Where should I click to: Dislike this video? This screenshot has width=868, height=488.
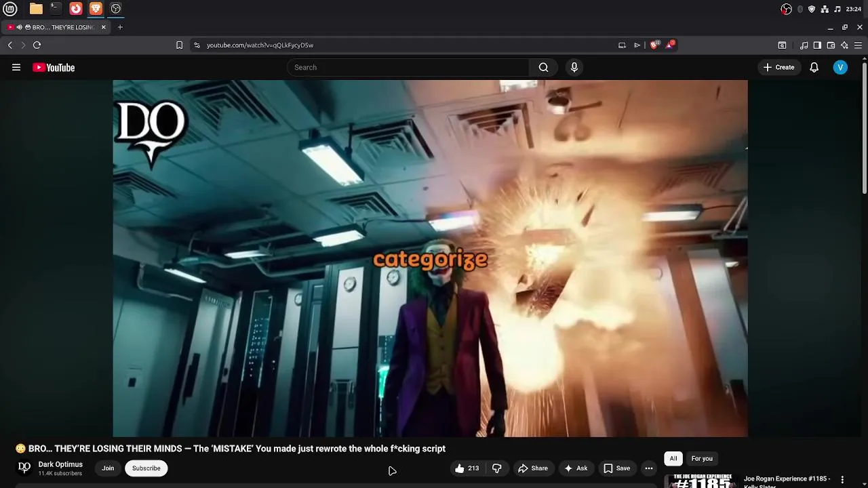pyautogui.click(x=497, y=468)
